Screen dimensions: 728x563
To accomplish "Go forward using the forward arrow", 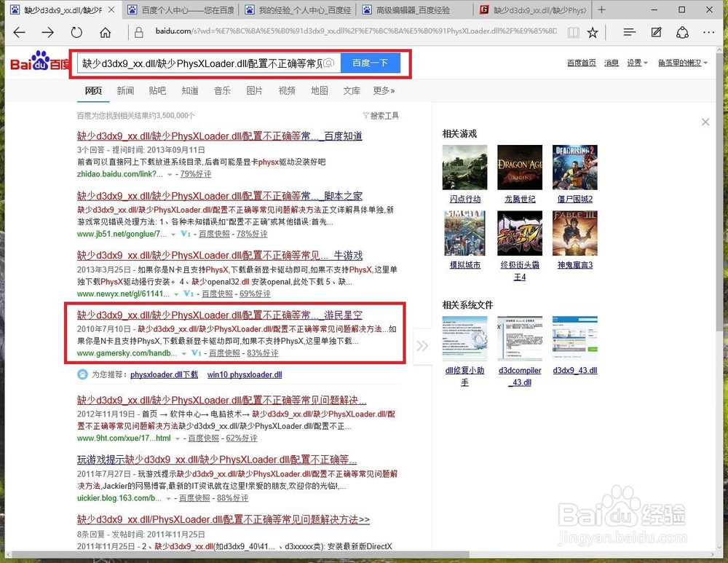I will pyautogui.click(x=47, y=33).
